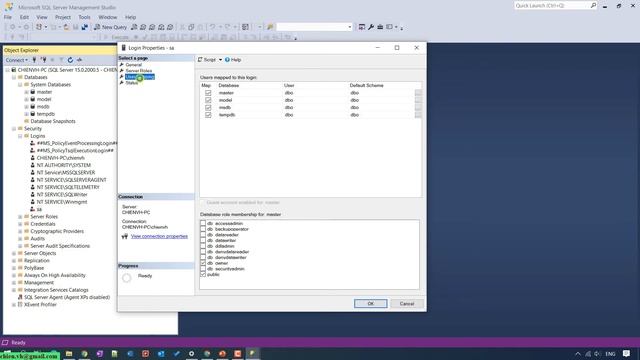Click the Outlook icon in the taskbar
640x360 pixels.
pos(161,353)
